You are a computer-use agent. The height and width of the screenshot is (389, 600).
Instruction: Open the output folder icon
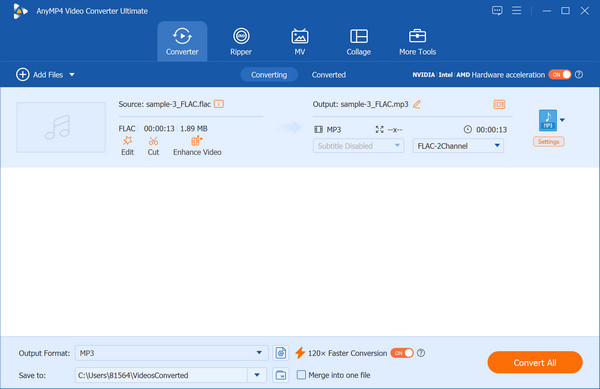pyautogui.click(x=280, y=375)
